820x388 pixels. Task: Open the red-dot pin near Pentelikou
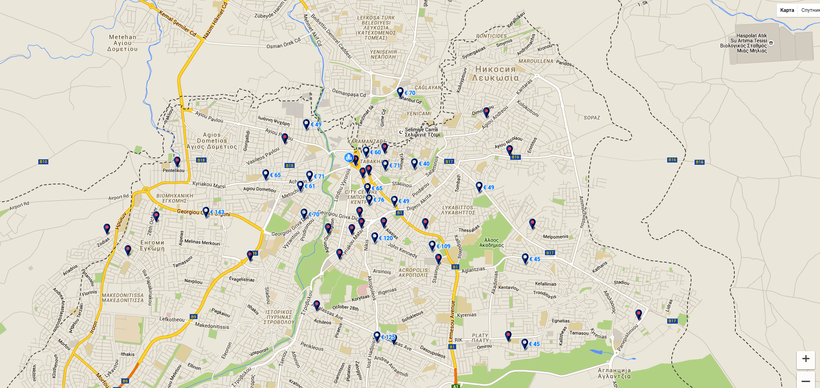pos(177,161)
